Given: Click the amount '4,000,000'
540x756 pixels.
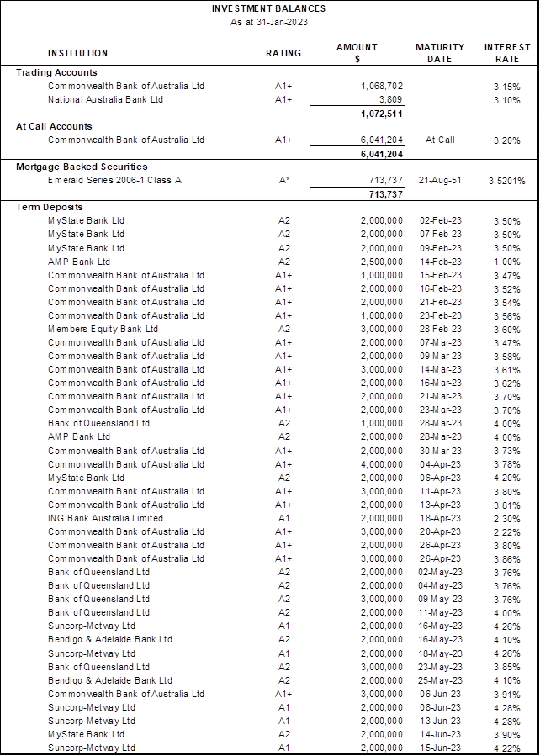Looking at the screenshot, I should point(381,464).
